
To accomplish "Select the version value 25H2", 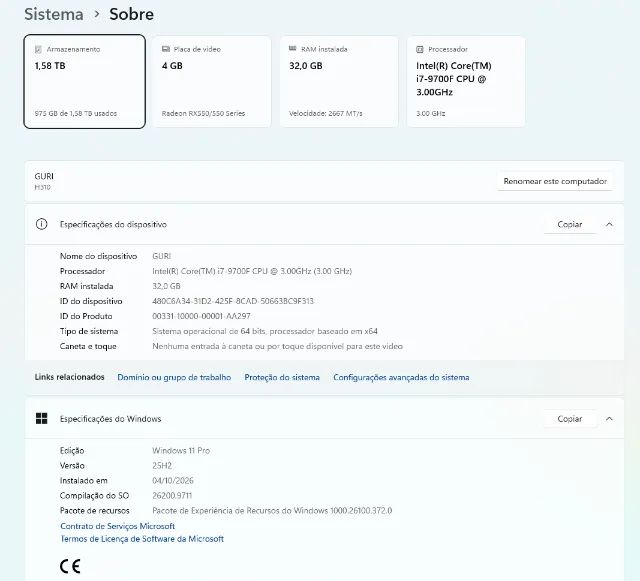I will click(x=162, y=466).
